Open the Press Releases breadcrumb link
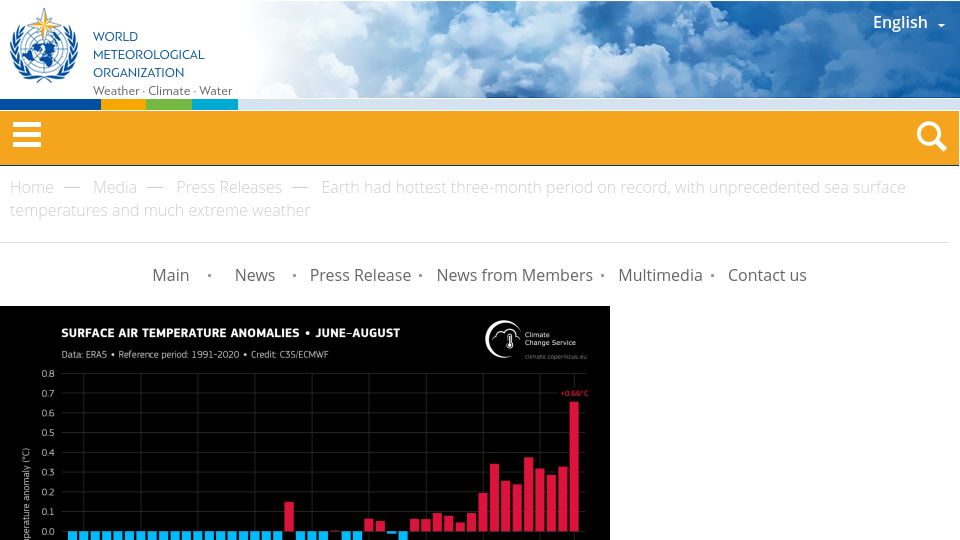Screen dimensions: 960x540 229,187
